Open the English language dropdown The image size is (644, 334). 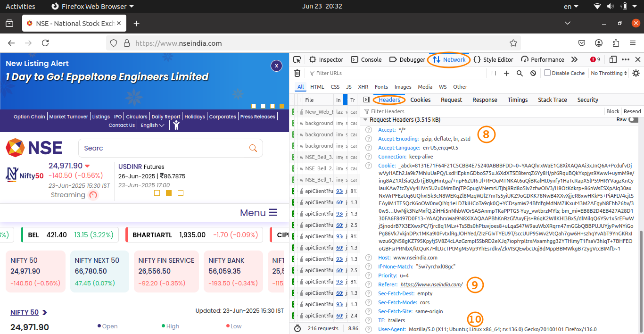[152, 125]
